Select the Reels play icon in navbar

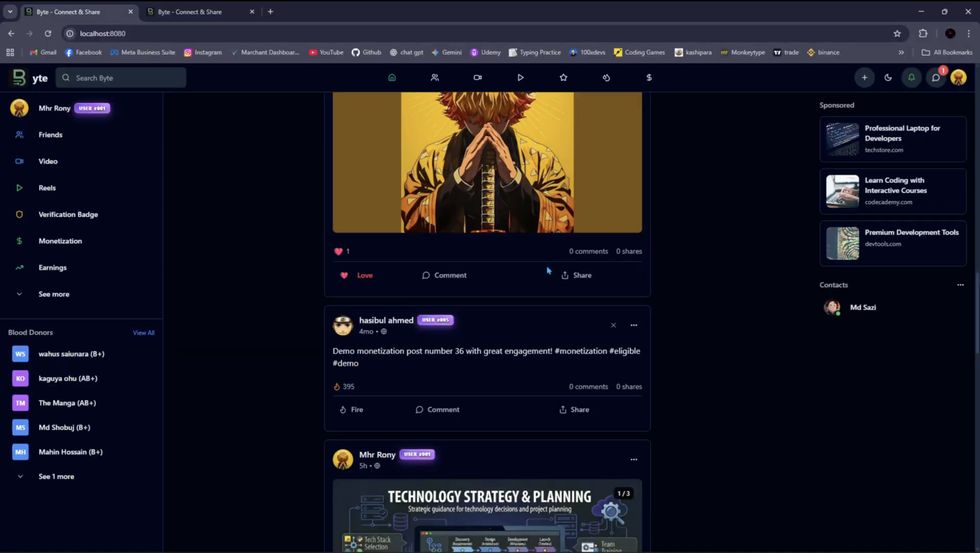pos(520,77)
